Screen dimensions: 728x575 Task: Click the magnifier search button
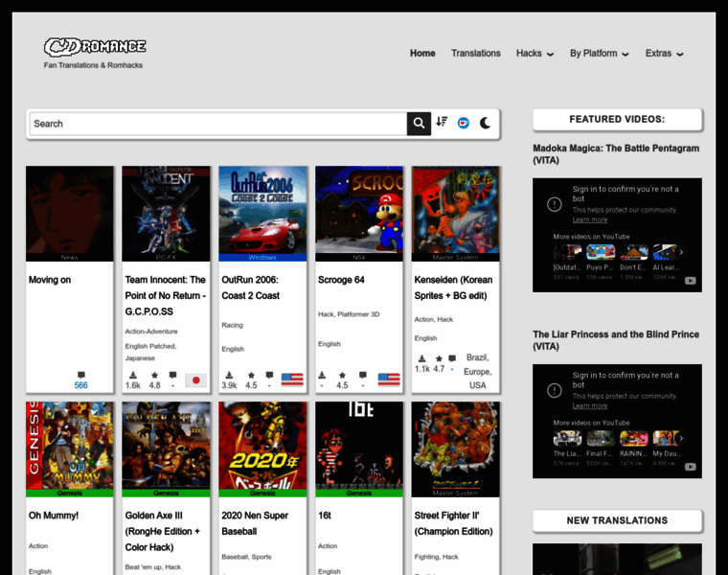[x=419, y=123]
